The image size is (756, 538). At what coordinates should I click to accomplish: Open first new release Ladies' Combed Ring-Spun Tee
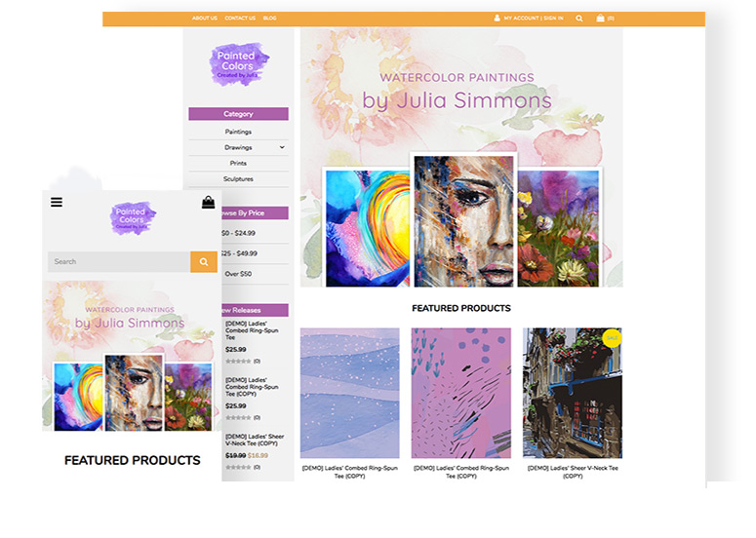(252, 330)
